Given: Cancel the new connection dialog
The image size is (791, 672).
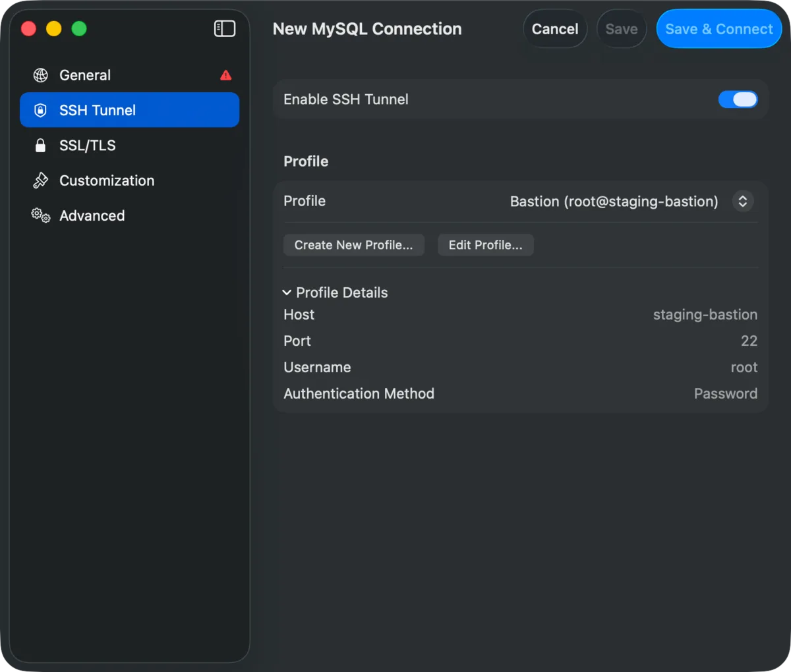Looking at the screenshot, I should (x=555, y=29).
